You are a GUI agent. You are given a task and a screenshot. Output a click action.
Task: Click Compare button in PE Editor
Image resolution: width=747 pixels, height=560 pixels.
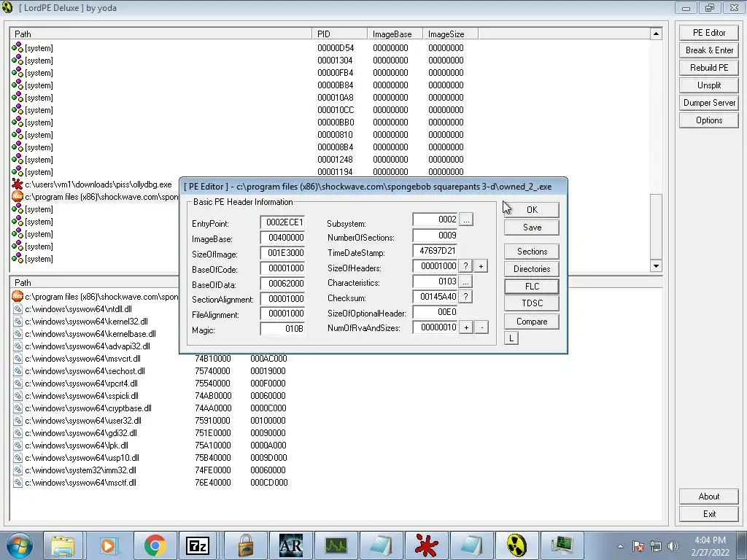pyautogui.click(x=532, y=322)
